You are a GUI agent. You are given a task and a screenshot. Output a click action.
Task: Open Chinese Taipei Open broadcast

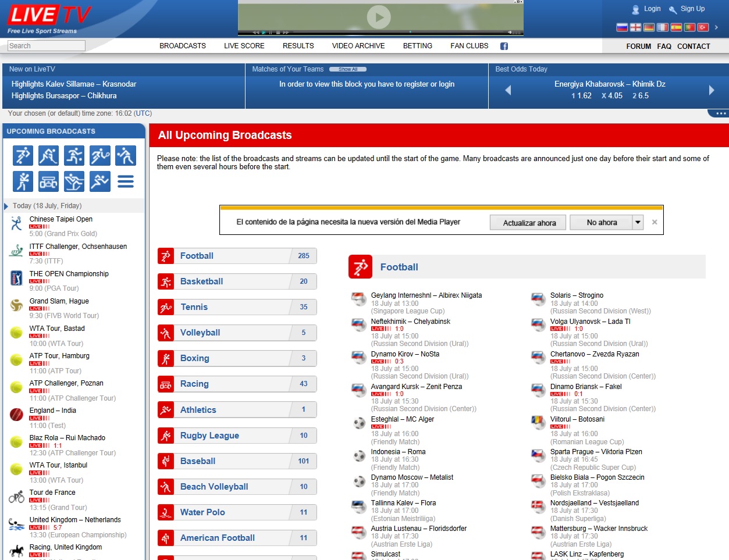click(61, 219)
